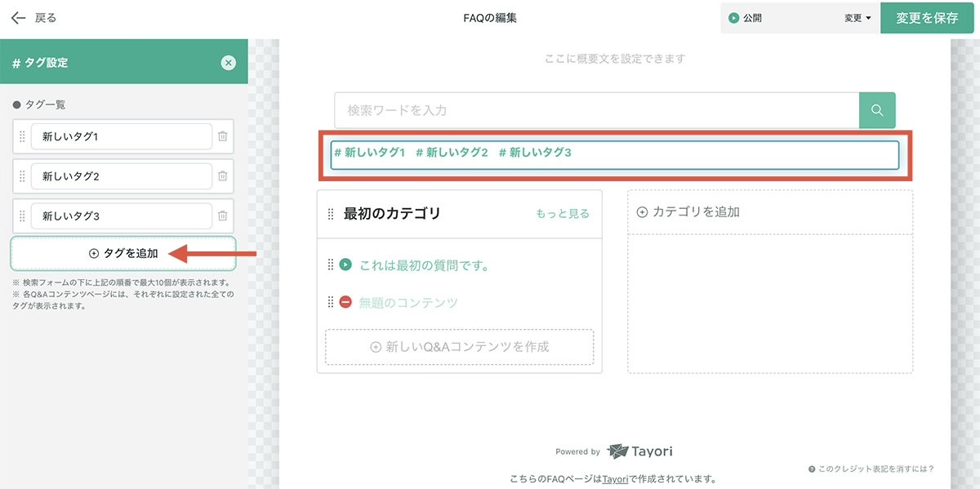Click the green published icon on first question

[x=345, y=265]
